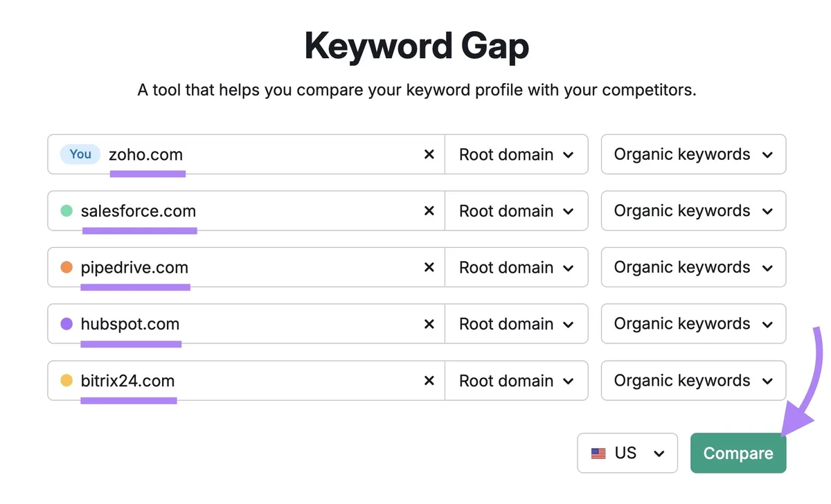Open Organic keywords dropdown for zoho.com row
This screenshot has width=831, height=504.
coord(693,154)
